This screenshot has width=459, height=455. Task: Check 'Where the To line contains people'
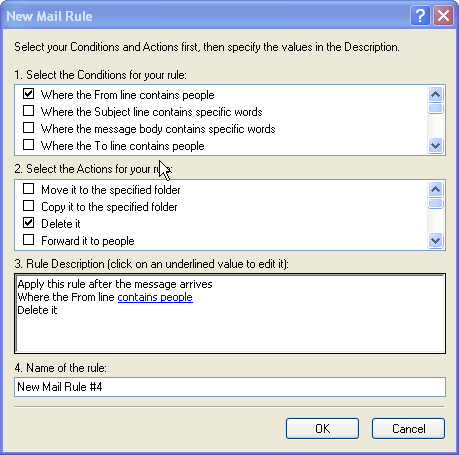point(29,145)
